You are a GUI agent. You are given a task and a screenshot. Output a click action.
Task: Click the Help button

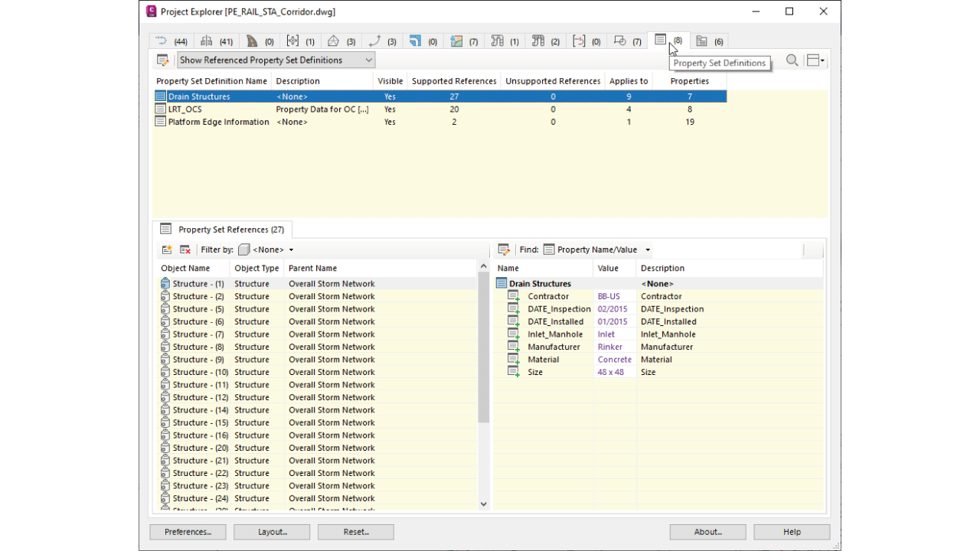[792, 532]
